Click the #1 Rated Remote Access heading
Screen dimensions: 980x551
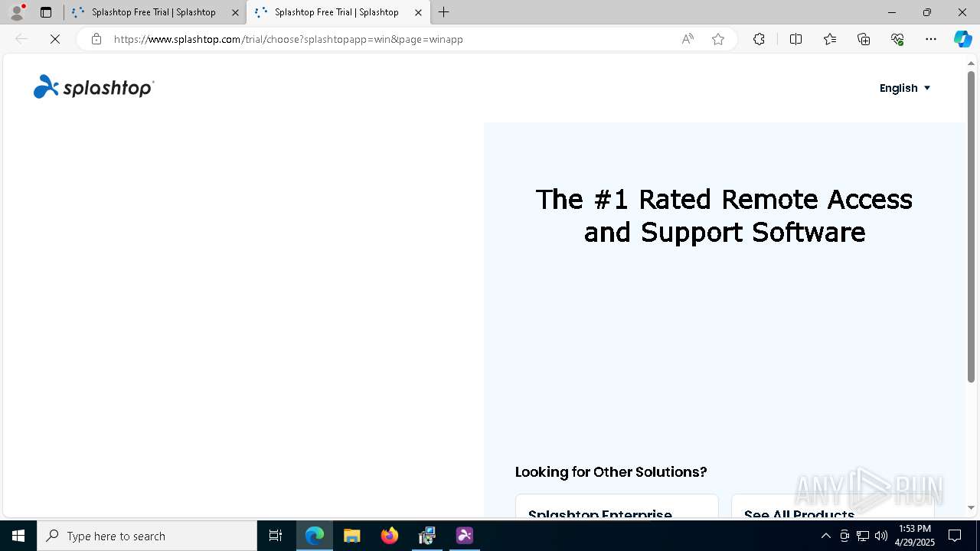click(x=724, y=215)
